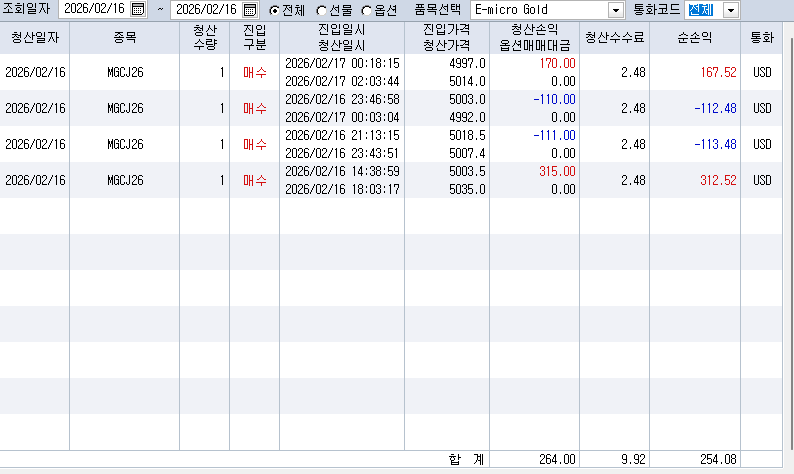Click the end date input field
Image resolution: width=794 pixels, height=474 pixels.
coord(206,9)
